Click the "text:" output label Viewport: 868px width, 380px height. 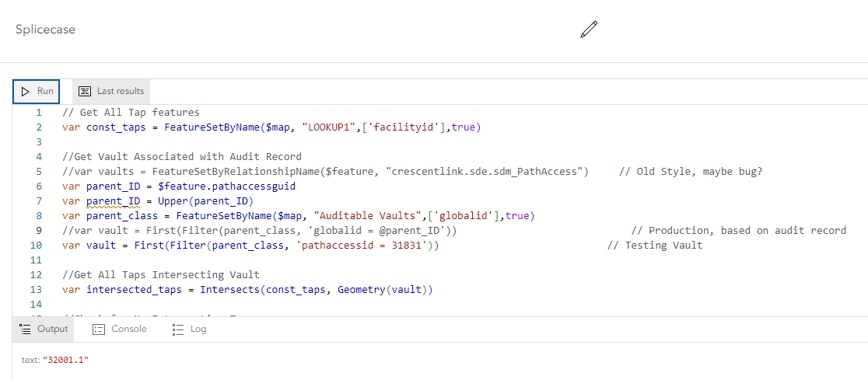click(31, 360)
